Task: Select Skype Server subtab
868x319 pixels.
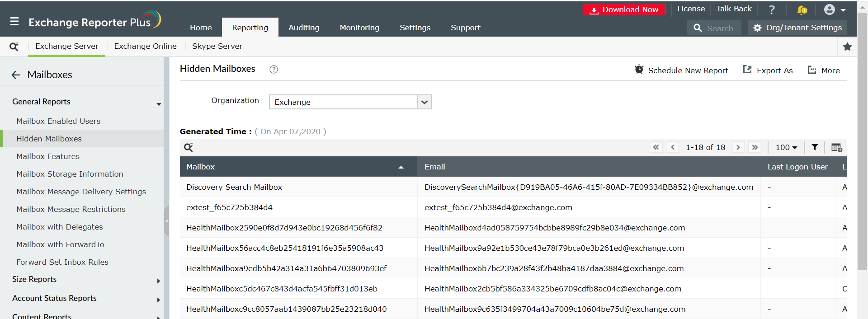Action: (217, 46)
